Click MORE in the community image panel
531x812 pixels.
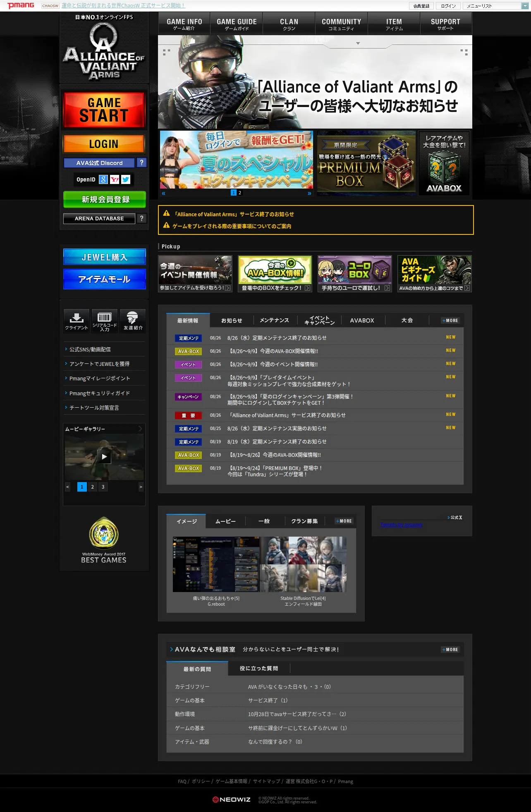pos(344,521)
